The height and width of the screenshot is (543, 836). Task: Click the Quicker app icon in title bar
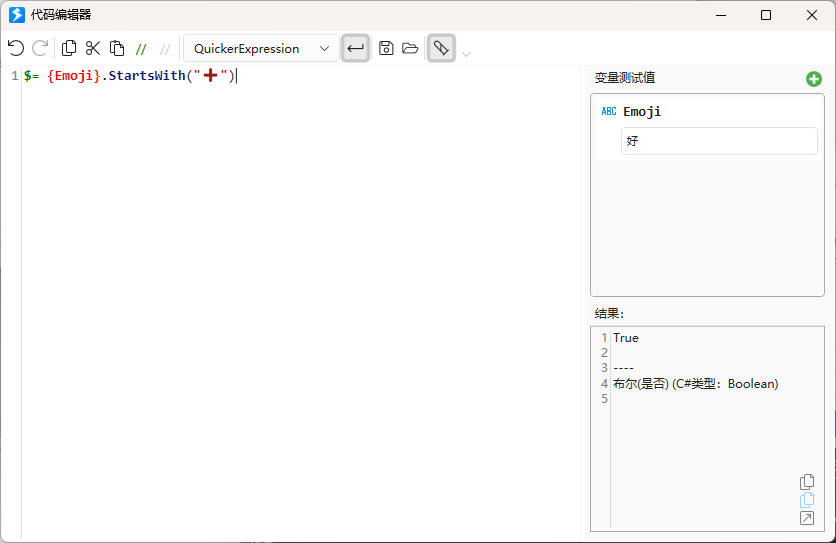(x=17, y=15)
